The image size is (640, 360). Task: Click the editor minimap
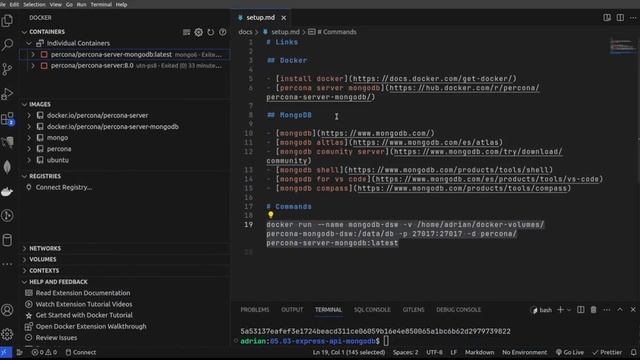(623, 46)
